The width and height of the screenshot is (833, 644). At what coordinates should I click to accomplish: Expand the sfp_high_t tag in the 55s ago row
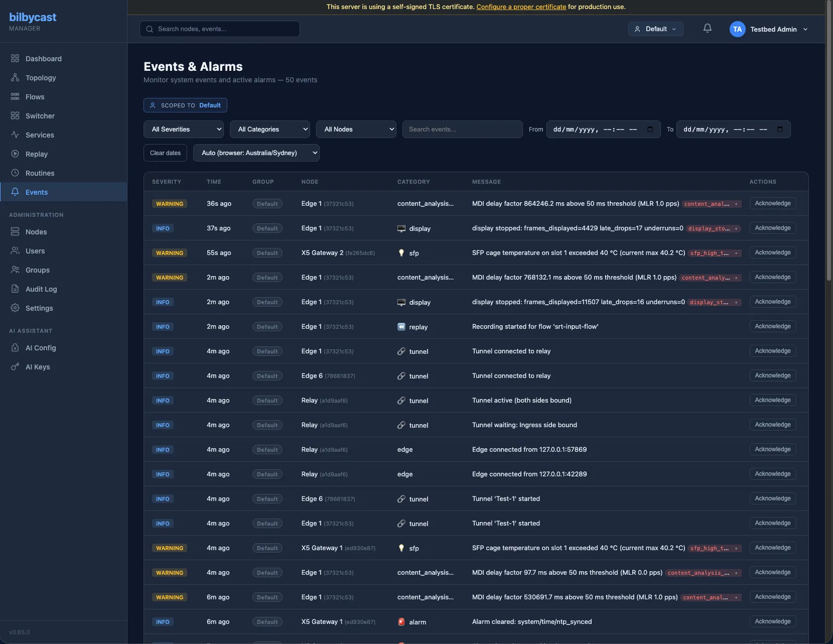point(715,253)
